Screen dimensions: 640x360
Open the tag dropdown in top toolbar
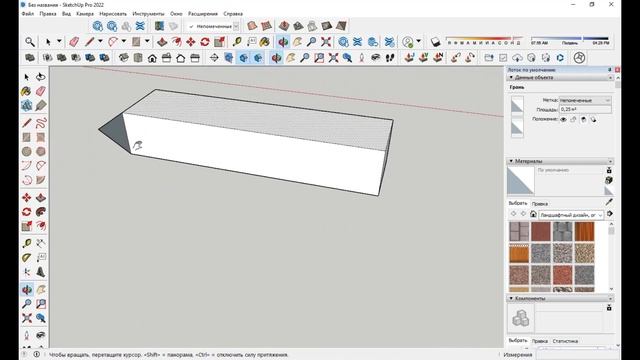coord(236,26)
